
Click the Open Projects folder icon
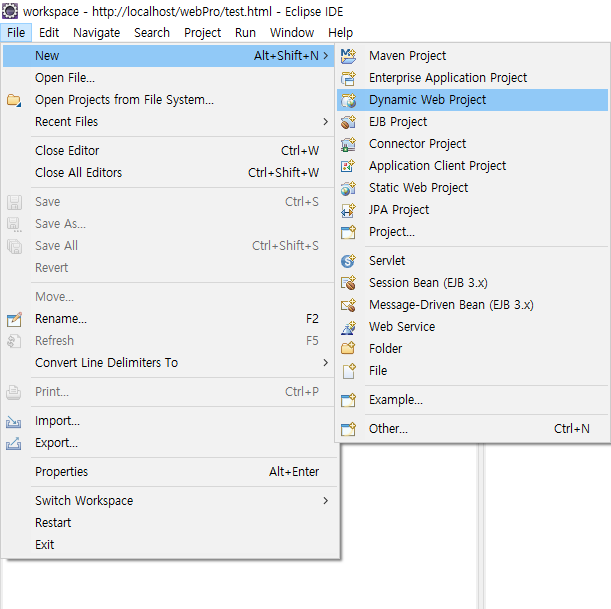(x=14, y=100)
